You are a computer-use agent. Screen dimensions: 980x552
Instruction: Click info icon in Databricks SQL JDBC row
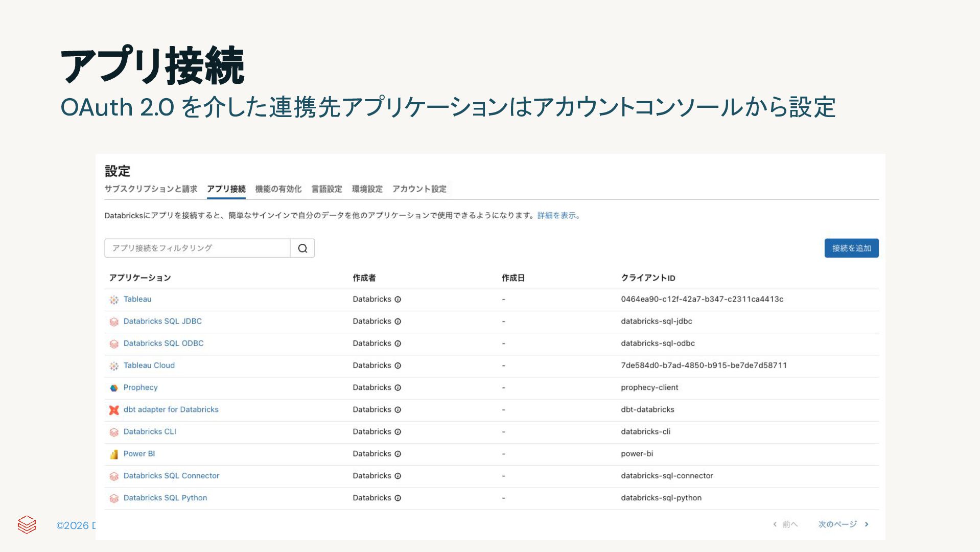click(x=398, y=321)
